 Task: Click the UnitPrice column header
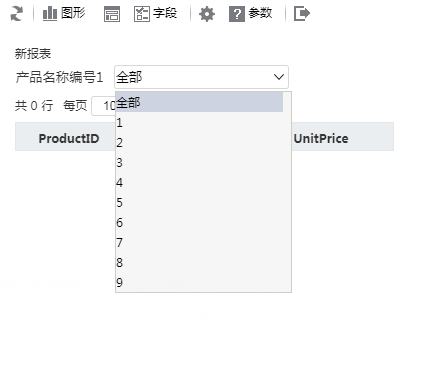point(321,138)
